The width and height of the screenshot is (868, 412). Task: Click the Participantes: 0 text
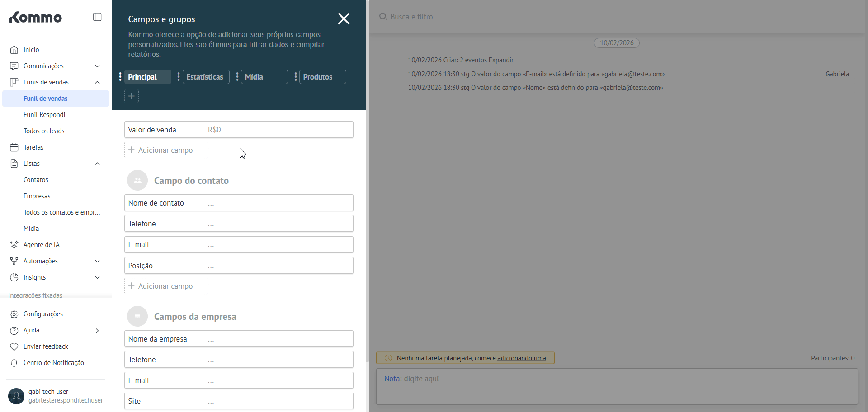point(833,358)
